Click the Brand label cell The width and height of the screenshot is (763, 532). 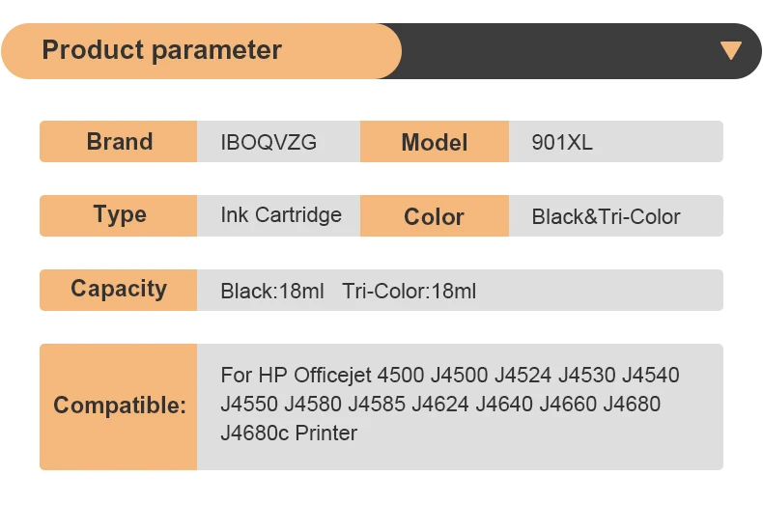coord(119,142)
